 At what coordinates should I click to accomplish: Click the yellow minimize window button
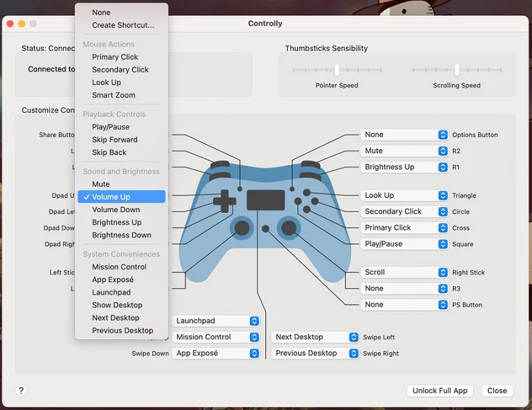coord(22,24)
